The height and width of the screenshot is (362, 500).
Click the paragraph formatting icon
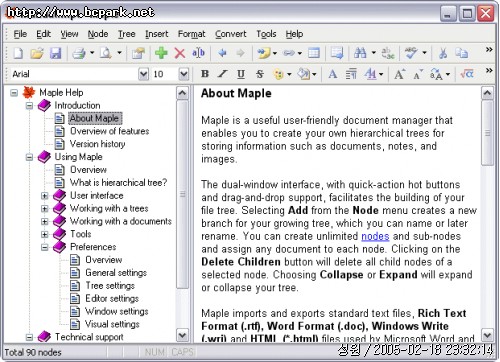click(x=351, y=74)
